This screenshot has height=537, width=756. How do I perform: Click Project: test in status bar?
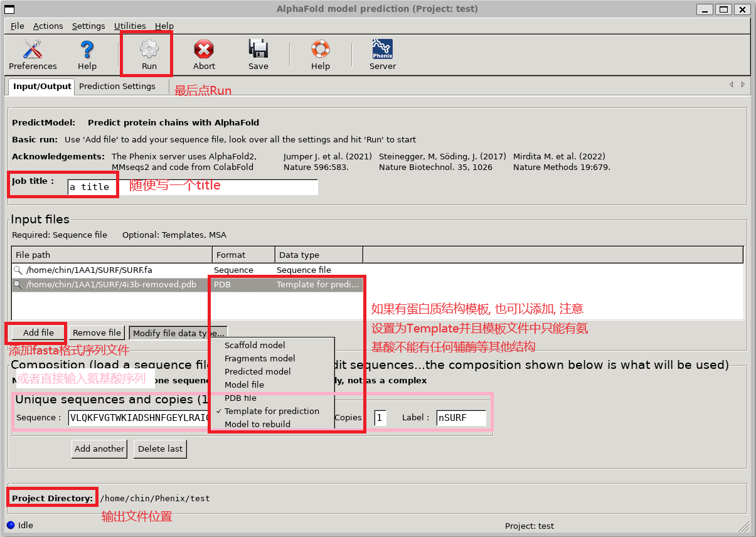530,526
